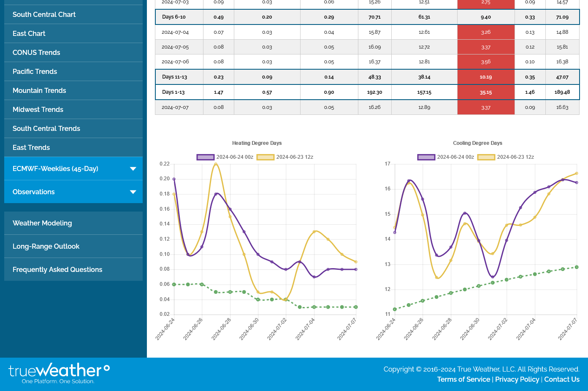Open Mountain Trends from the sidebar
The image size is (588, 391).
[39, 90]
